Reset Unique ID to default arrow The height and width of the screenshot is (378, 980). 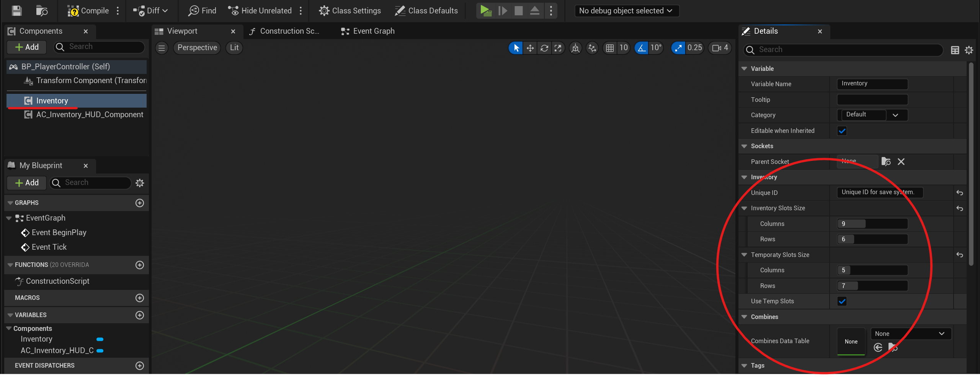tap(960, 193)
